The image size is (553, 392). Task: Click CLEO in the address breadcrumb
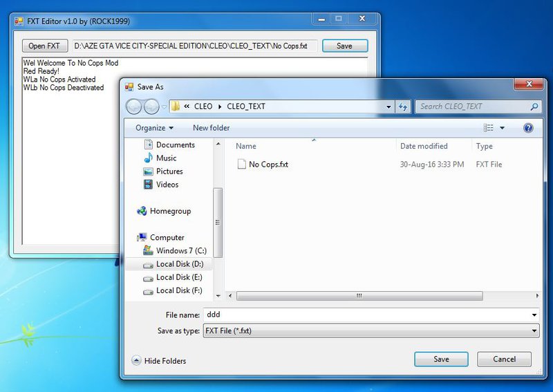click(203, 106)
